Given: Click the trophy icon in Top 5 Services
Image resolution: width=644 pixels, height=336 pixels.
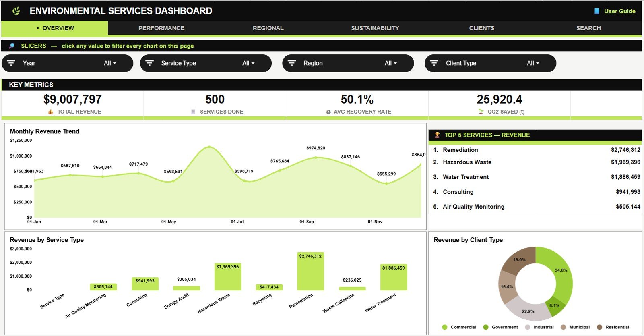Looking at the screenshot, I should coord(437,135).
